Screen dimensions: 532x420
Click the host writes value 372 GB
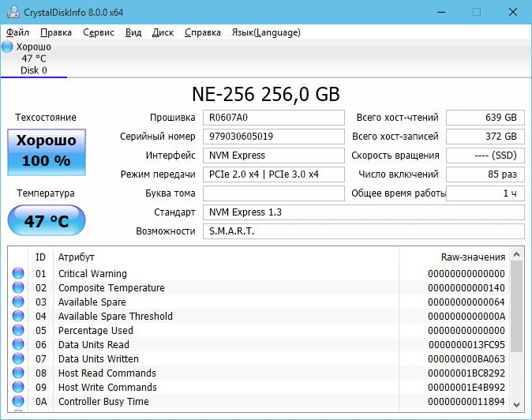(x=485, y=137)
